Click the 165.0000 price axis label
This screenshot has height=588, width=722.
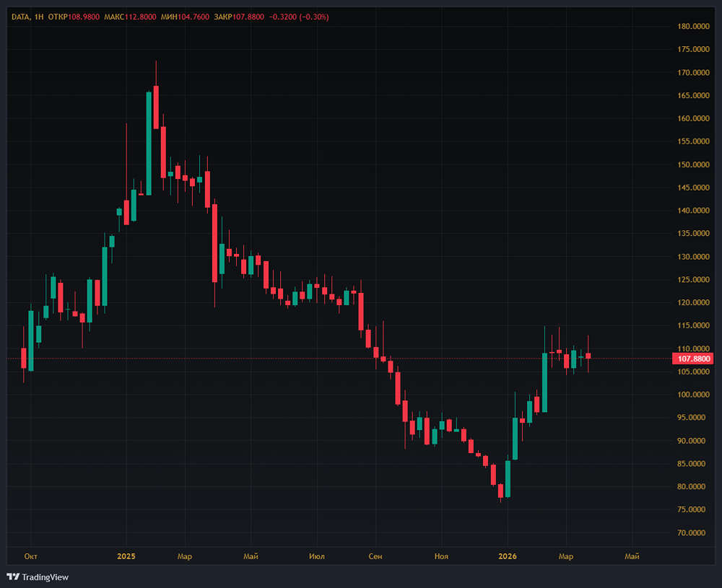(693, 95)
